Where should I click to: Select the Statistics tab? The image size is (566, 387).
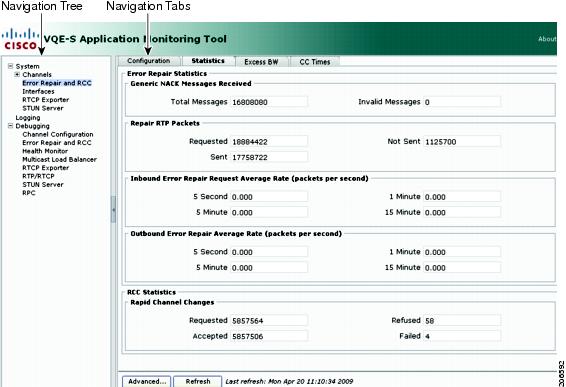(x=208, y=61)
